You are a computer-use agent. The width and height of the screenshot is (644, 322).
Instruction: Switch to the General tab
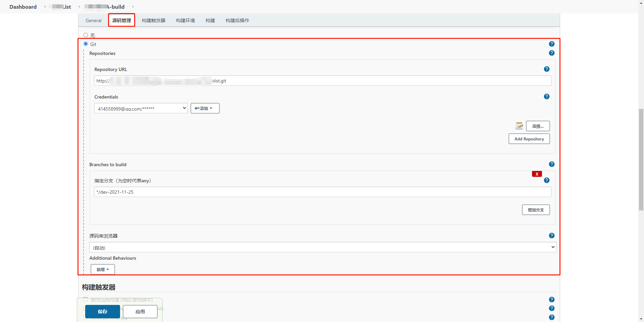[94, 20]
